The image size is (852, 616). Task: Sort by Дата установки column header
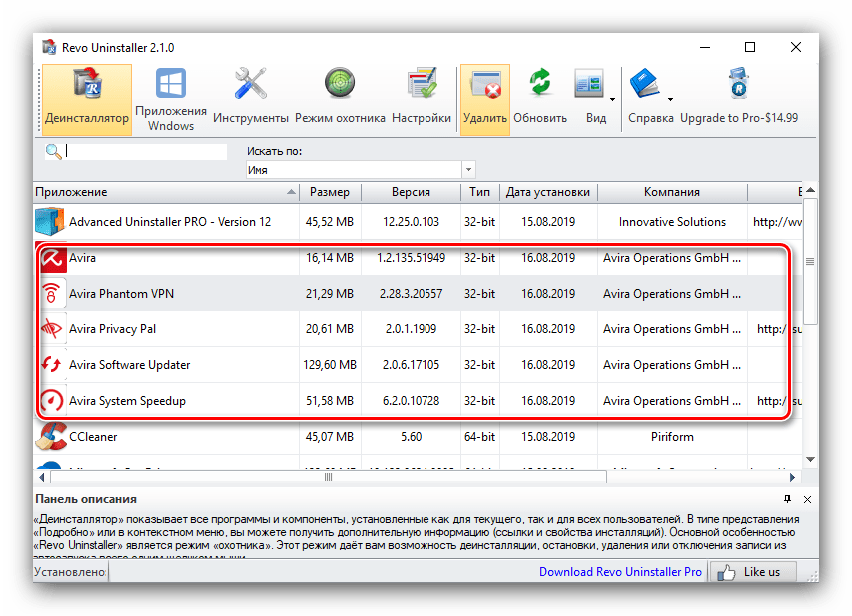[548, 192]
